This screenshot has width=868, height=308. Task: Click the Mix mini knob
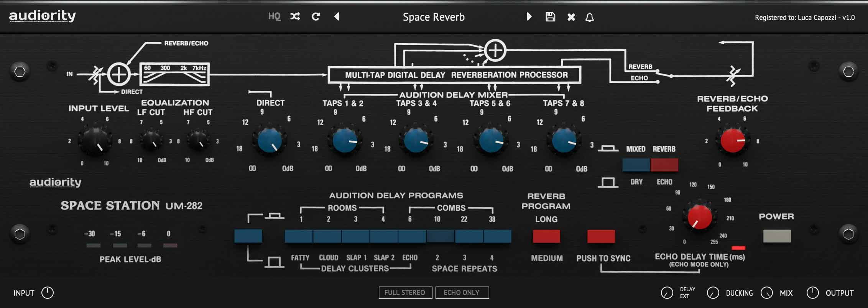point(767,293)
